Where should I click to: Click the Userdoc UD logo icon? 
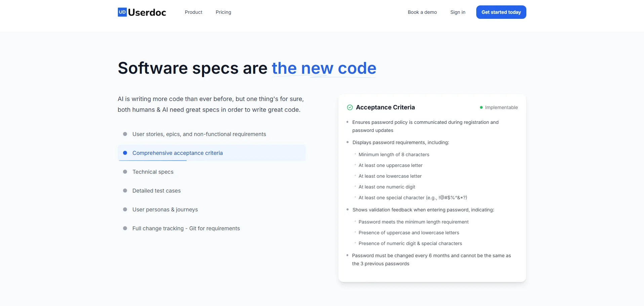[122, 12]
